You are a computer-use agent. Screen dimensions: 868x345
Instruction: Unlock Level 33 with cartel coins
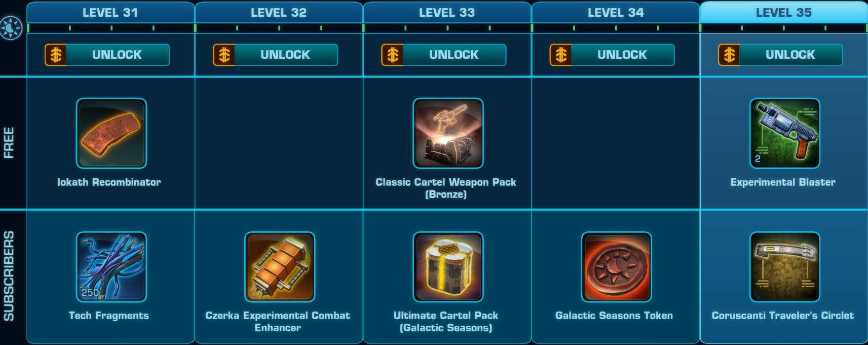click(443, 55)
